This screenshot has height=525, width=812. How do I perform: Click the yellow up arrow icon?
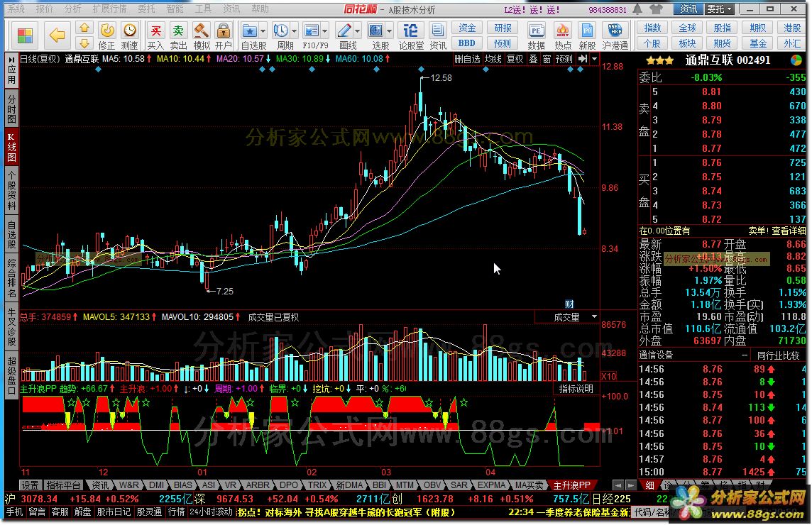point(84,28)
